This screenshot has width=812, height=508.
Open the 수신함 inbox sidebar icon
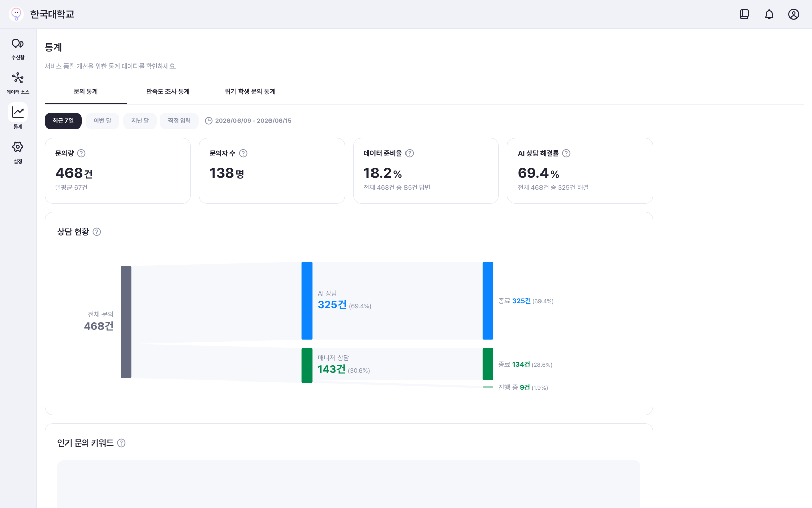point(18,49)
